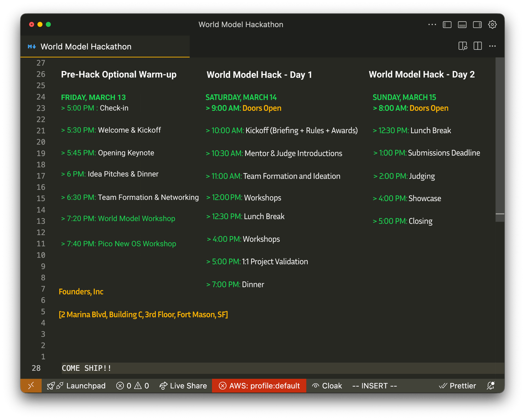The height and width of the screenshot is (420, 525).
Task: Click the Cloak status bar item
Action: [327, 386]
